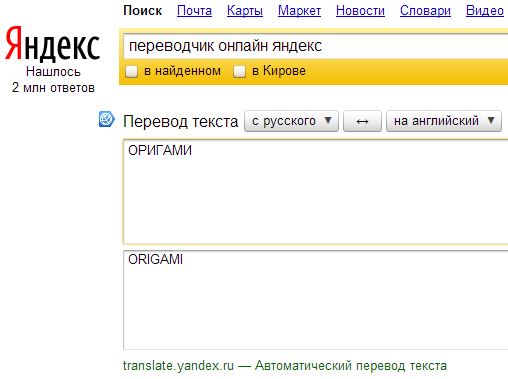Click the «Перевод текста» heading
Image resolution: width=508 pixels, height=379 pixels.
pos(181,121)
